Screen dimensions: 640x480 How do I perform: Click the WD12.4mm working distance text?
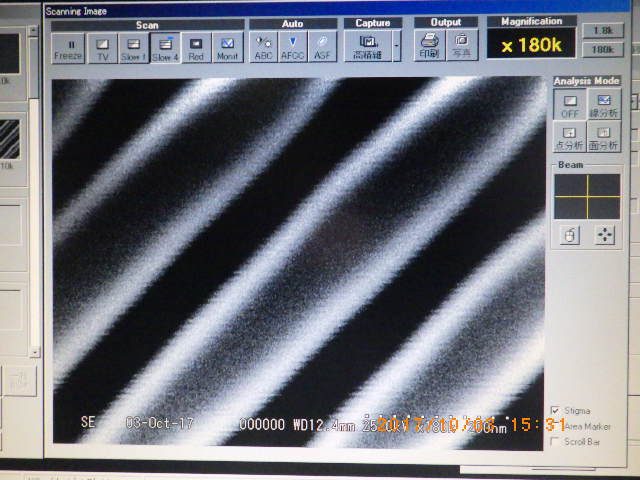324,425
